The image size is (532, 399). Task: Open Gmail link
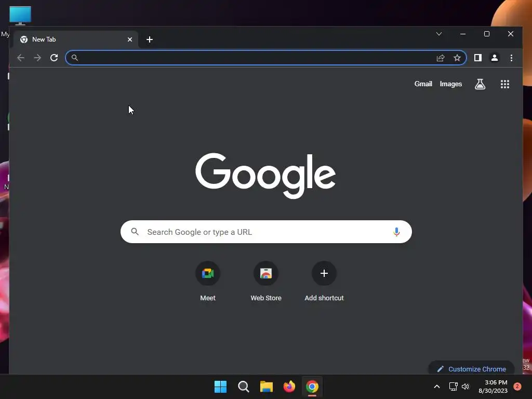pyautogui.click(x=423, y=84)
